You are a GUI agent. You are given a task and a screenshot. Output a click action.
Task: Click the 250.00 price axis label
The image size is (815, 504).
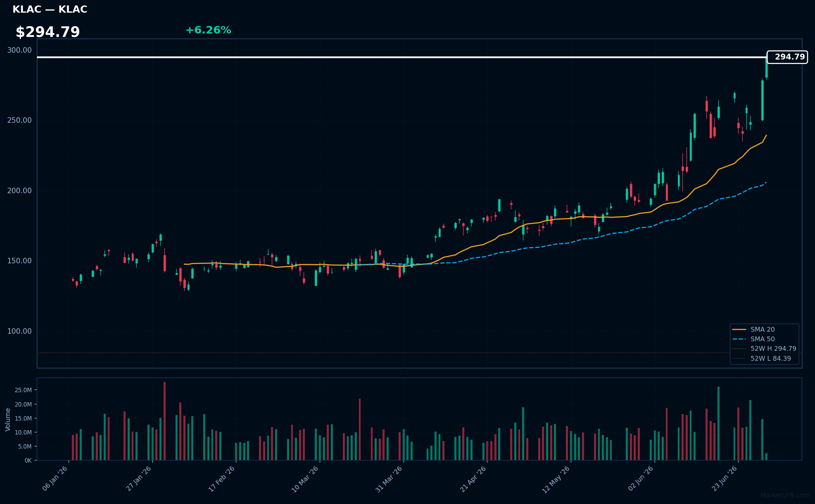tap(20, 120)
